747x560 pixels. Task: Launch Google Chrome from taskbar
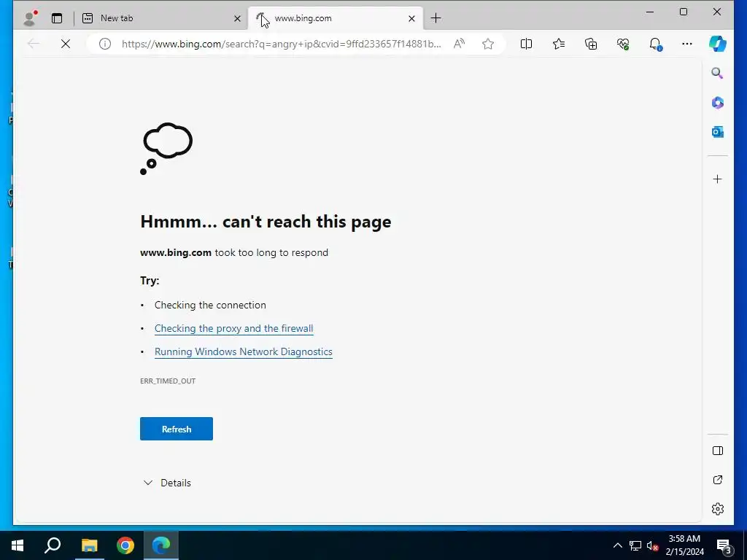tap(125, 545)
